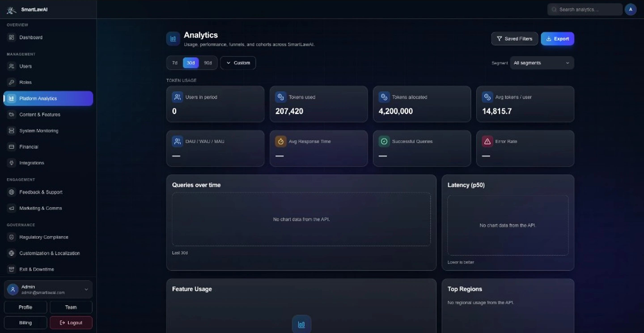Click the Avg tokens / user icon
This screenshot has width=644, height=333.
(487, 97)
